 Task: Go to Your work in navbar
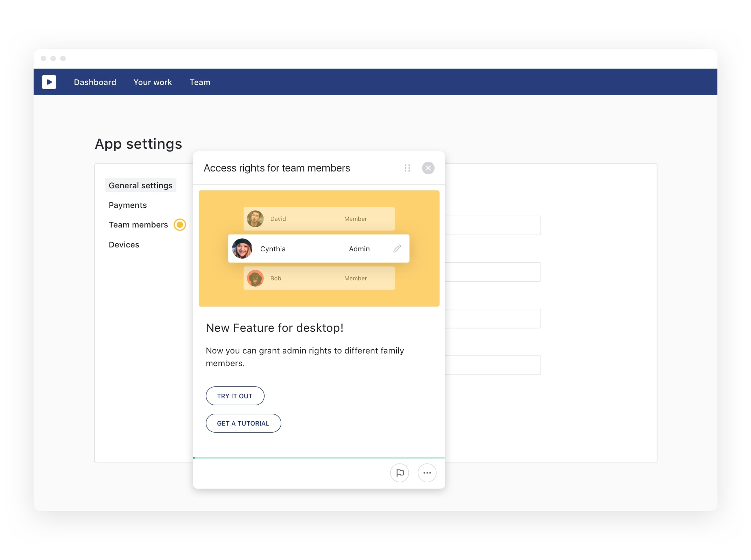(x=153, y=82)
